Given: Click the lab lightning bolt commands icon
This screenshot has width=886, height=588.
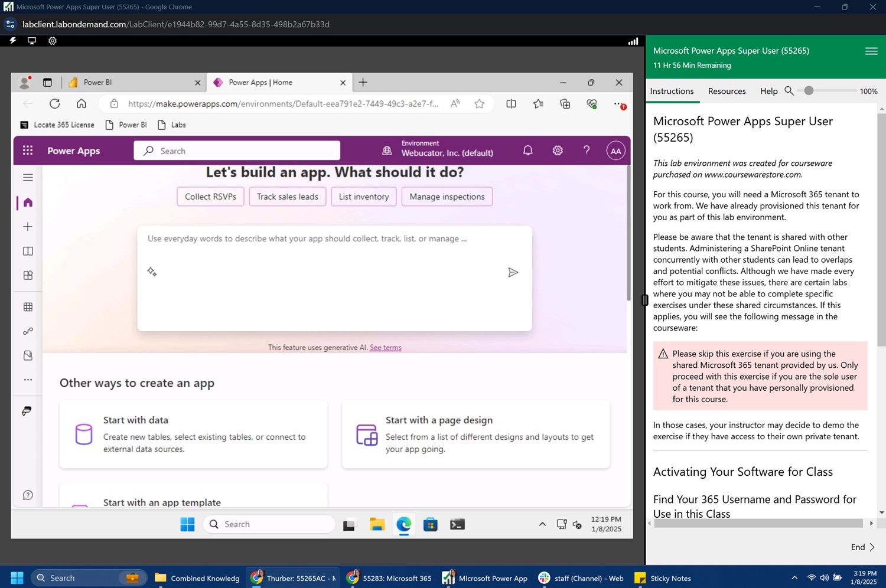Looking at the screenshot, I should coord(13,41).
